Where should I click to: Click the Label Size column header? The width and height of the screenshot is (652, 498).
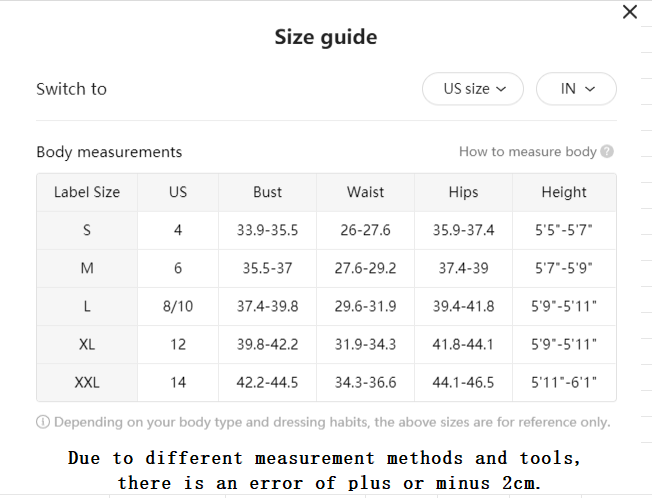[x=87, y=192]
